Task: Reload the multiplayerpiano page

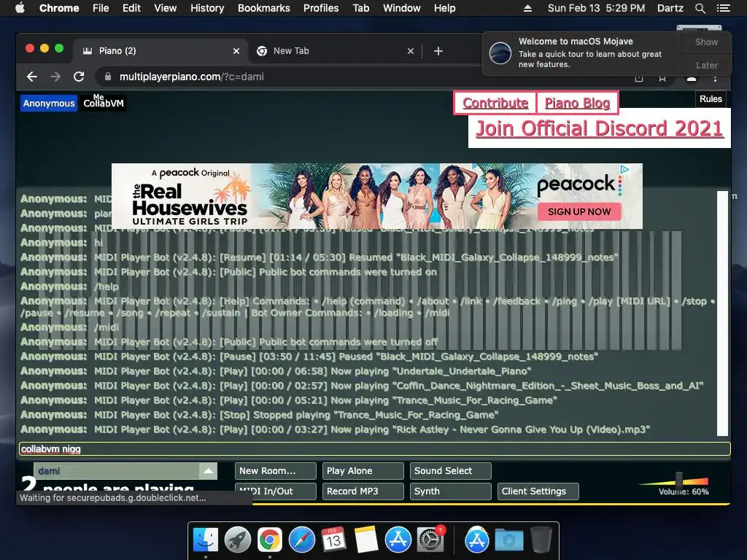Action: tap(79, 77)
